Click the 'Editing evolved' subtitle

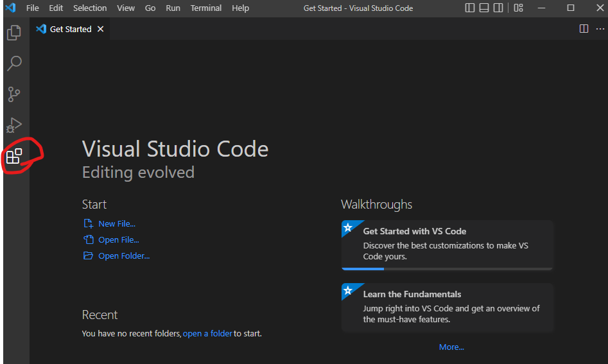click(x=138, y=173)
